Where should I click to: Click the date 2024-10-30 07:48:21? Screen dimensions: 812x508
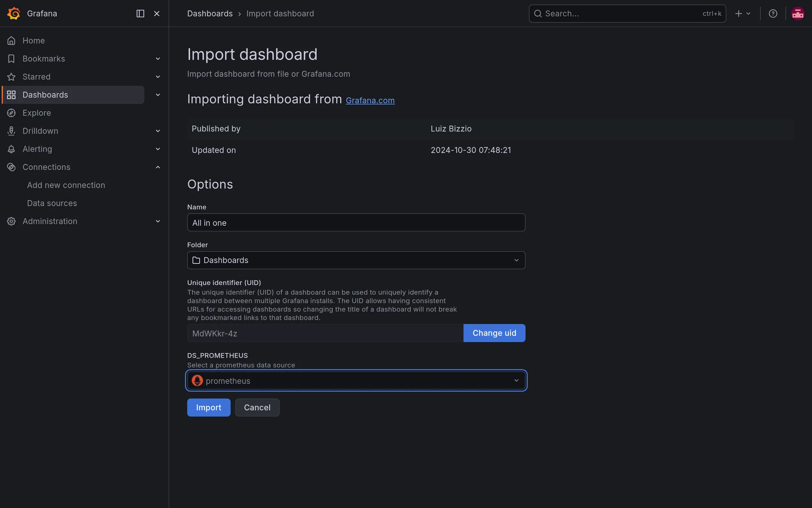(471, 150)
